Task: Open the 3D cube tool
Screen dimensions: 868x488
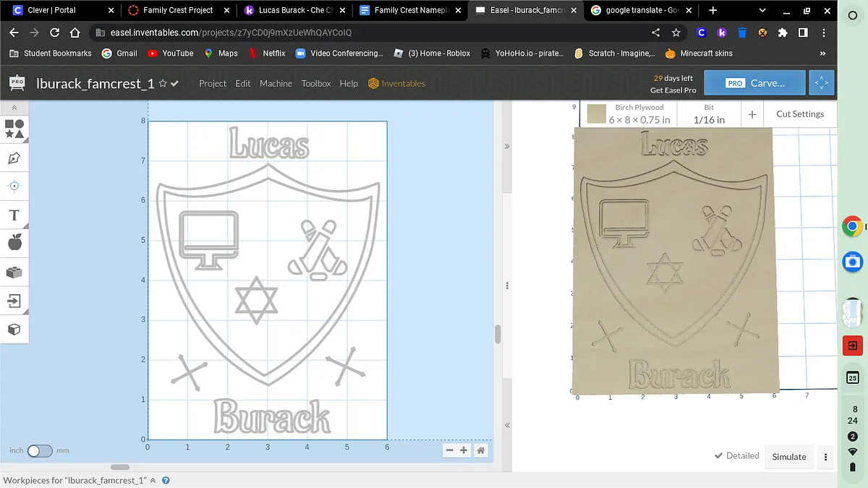Action: point(14,329)
